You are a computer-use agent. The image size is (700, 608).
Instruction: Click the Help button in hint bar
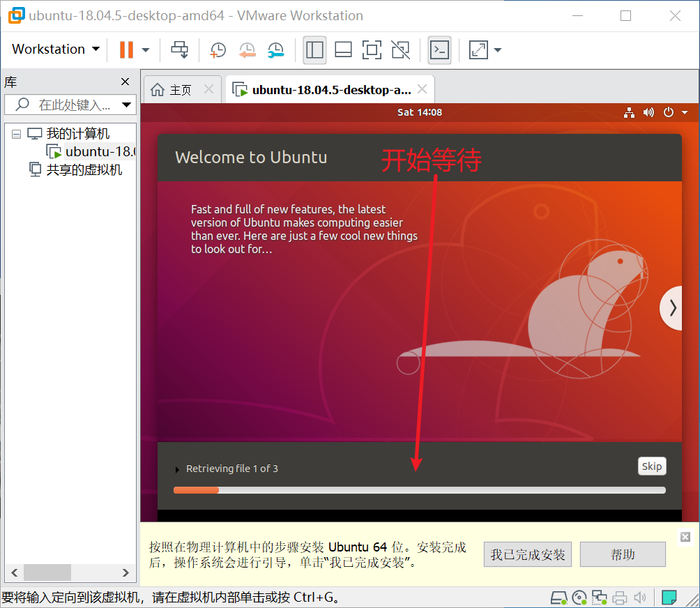click(x=623, y=554)
